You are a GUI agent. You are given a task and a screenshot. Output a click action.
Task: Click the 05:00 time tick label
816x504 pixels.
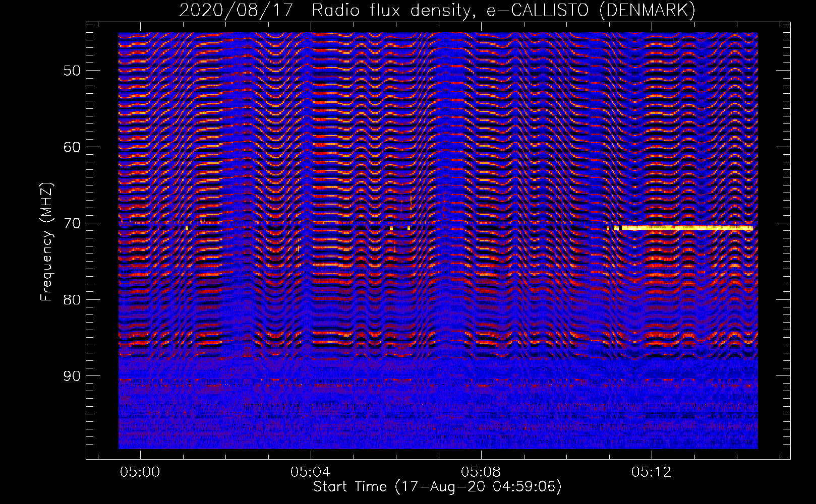point(140,472)
